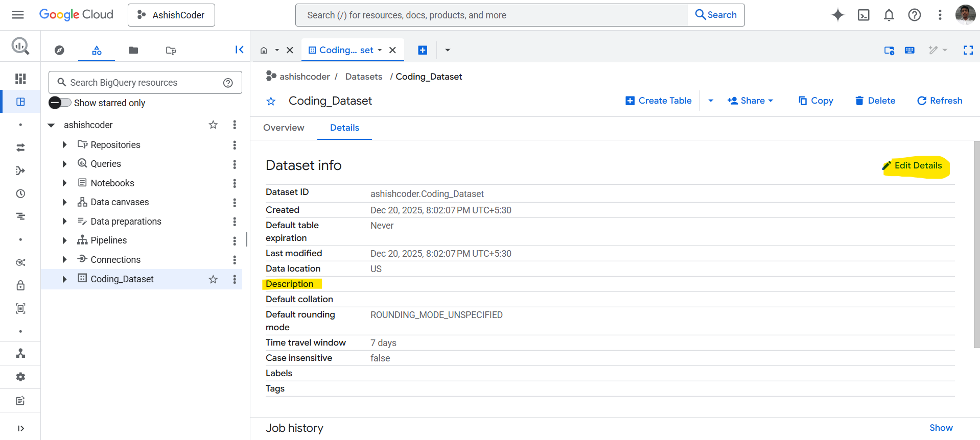Open the home tab dropdown arrow
This screenshot has height=440, width=980.
coord(277,50)
